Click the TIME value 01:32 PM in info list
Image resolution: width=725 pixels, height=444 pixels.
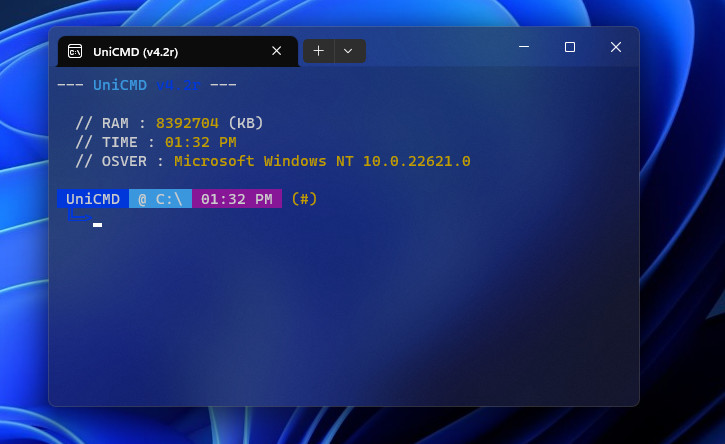click(201, 142)
